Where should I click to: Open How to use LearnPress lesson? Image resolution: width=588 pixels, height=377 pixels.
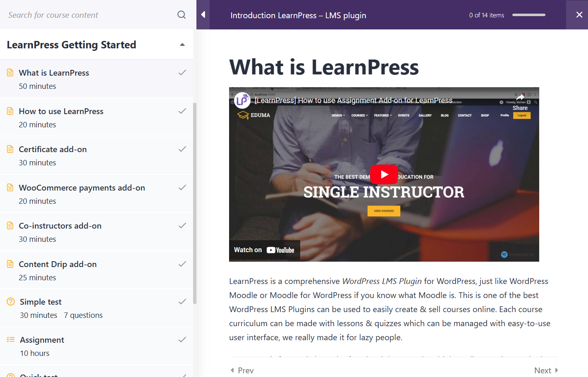tap(61, 111)
